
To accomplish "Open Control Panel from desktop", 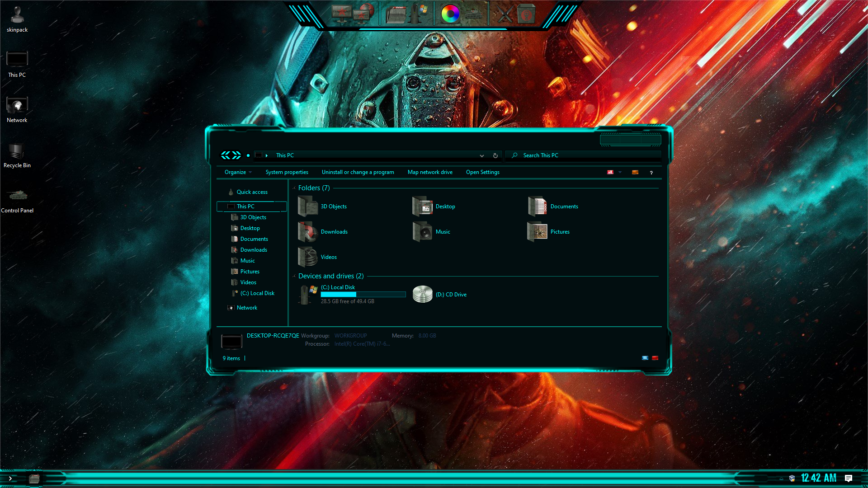I will point(16,195).
